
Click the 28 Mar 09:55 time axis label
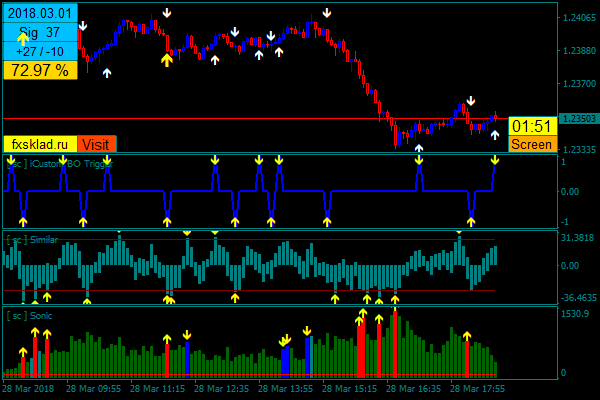pos(93,389)
